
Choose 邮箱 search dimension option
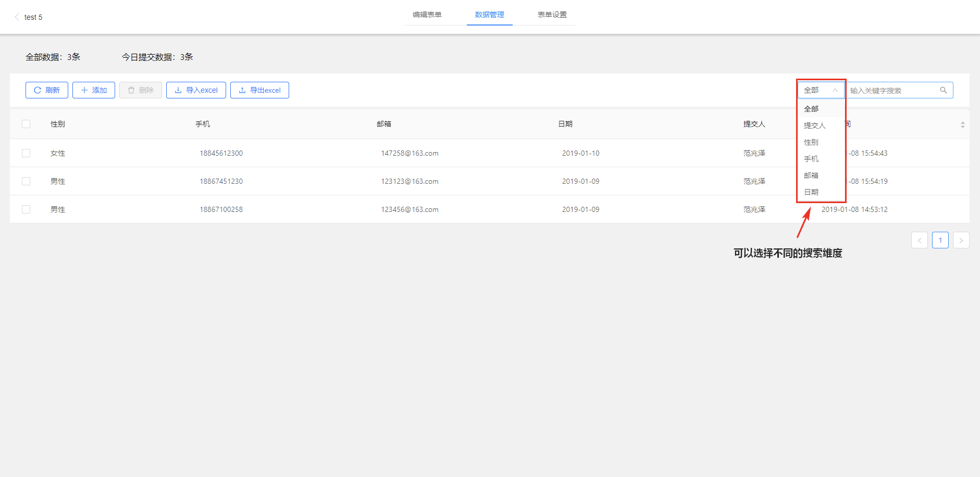coord(821,175)
